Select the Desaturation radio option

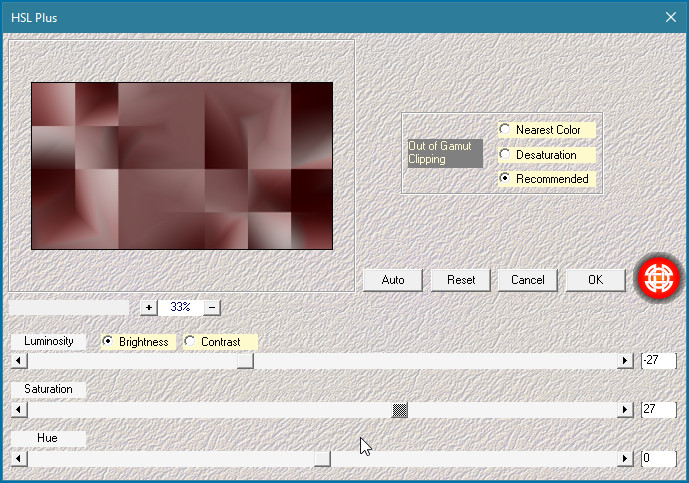(x=506, y=155)
